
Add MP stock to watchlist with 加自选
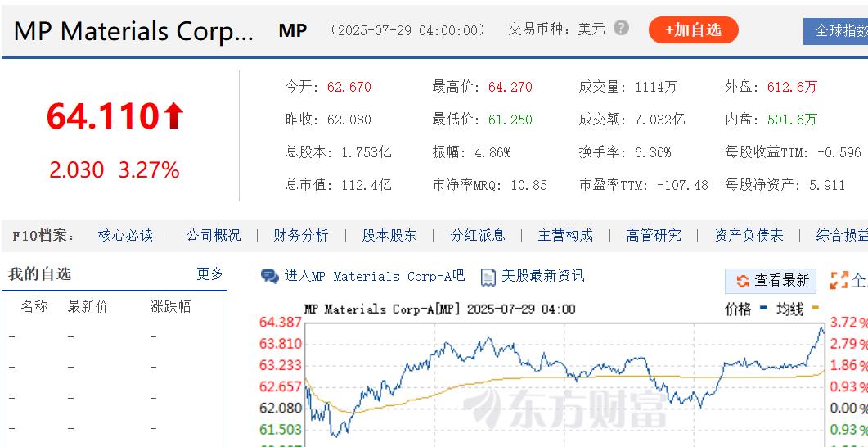click(693, 30)
